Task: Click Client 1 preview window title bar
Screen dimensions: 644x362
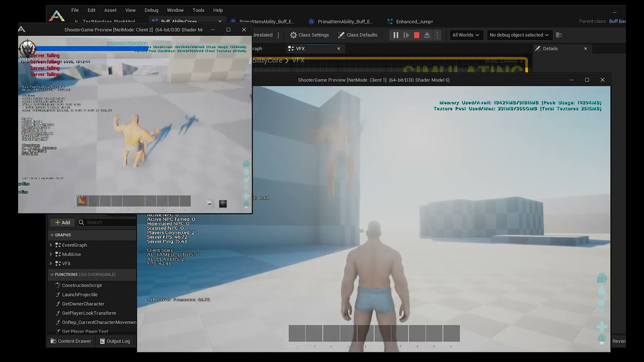Action: 373,80
